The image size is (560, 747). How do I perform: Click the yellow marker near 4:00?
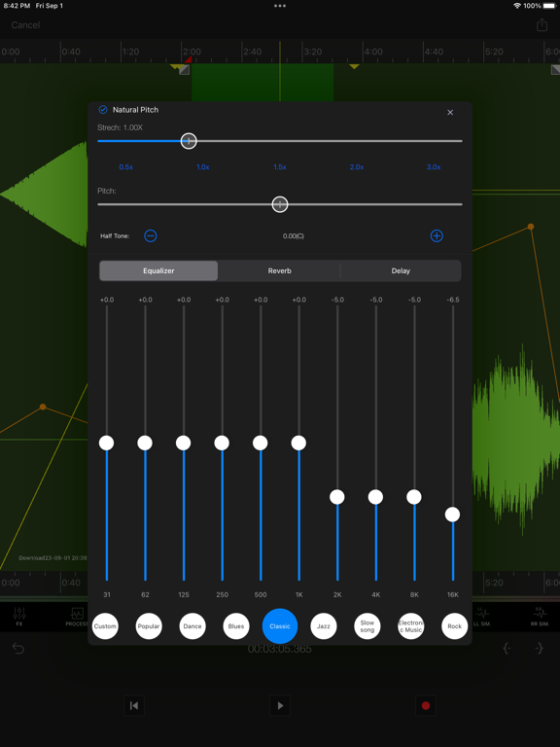(354, 66)
